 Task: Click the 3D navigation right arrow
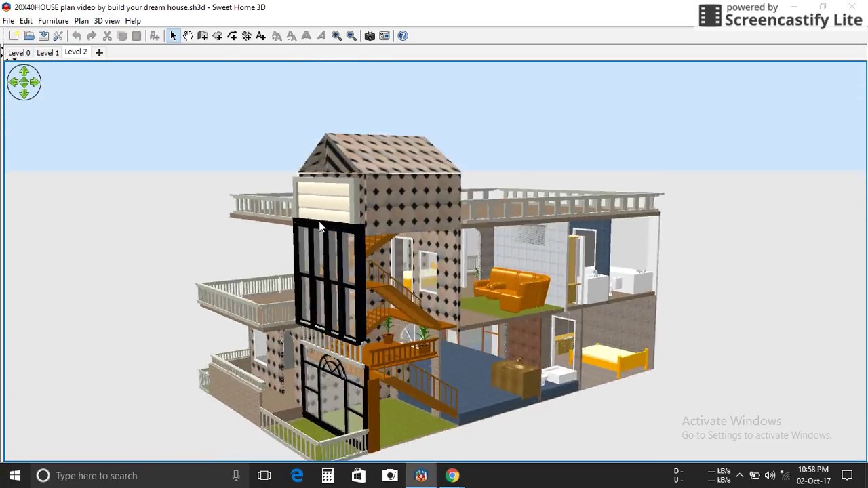(x=35, y=83)
